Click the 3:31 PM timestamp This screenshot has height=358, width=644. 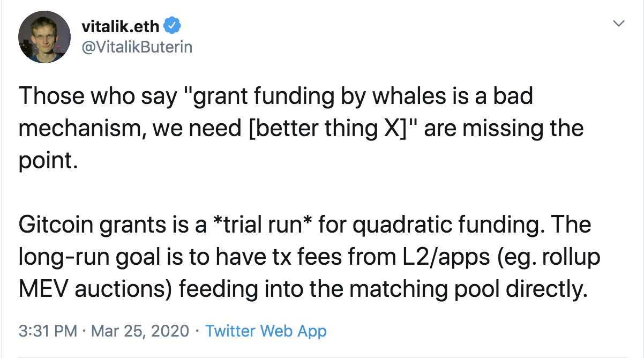pyautogui.click(x=48, y=331)
